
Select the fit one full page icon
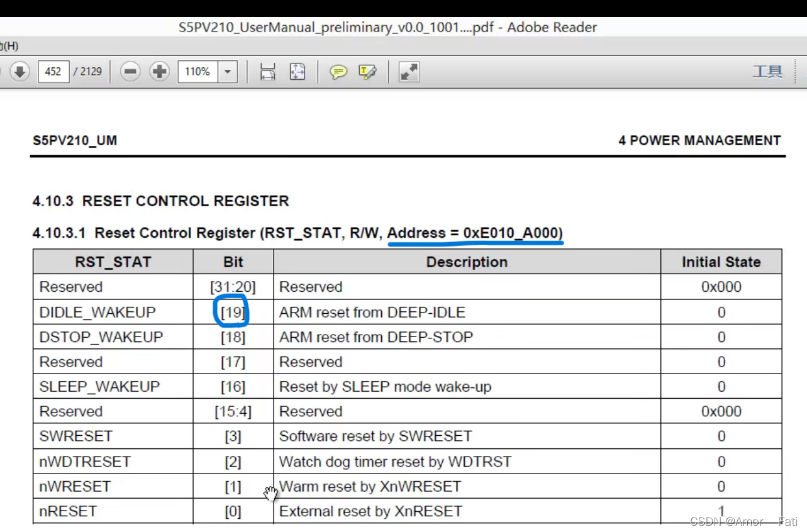click(298, 72)
